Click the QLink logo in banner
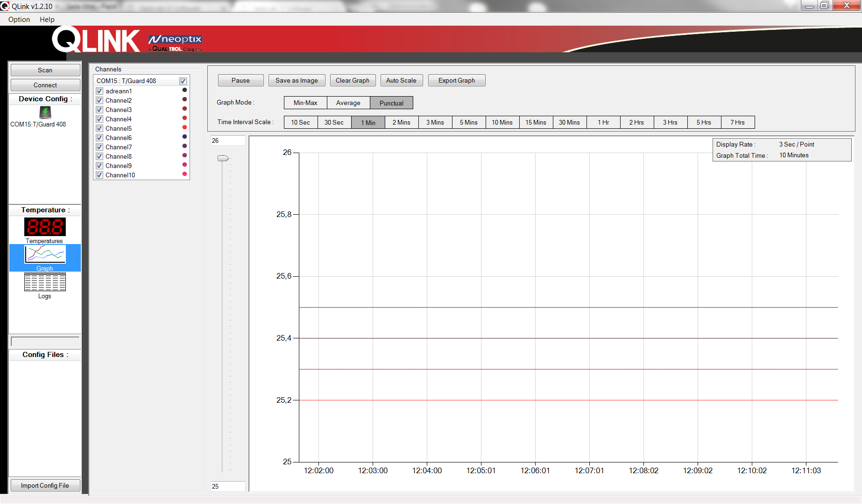 (x=96, y=40)
